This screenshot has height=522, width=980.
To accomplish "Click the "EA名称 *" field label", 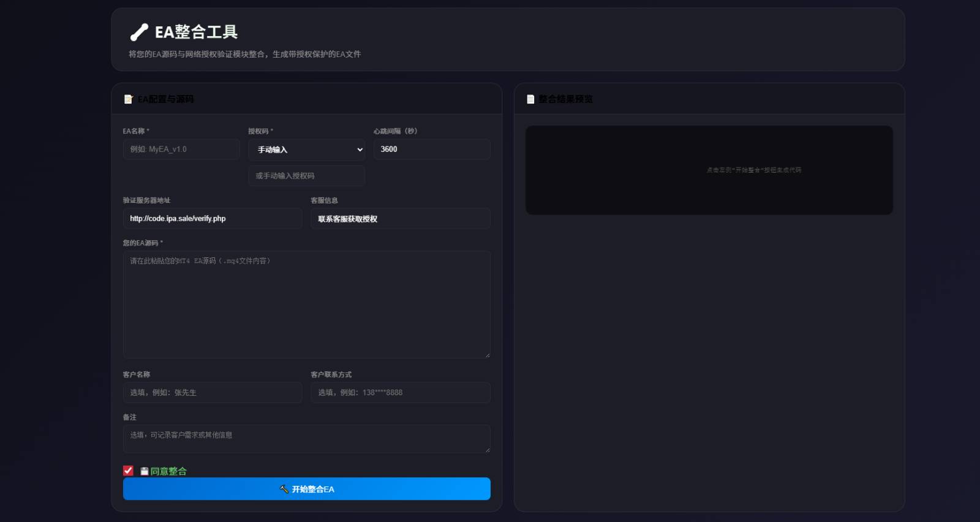I will click(x=136, y=131).
